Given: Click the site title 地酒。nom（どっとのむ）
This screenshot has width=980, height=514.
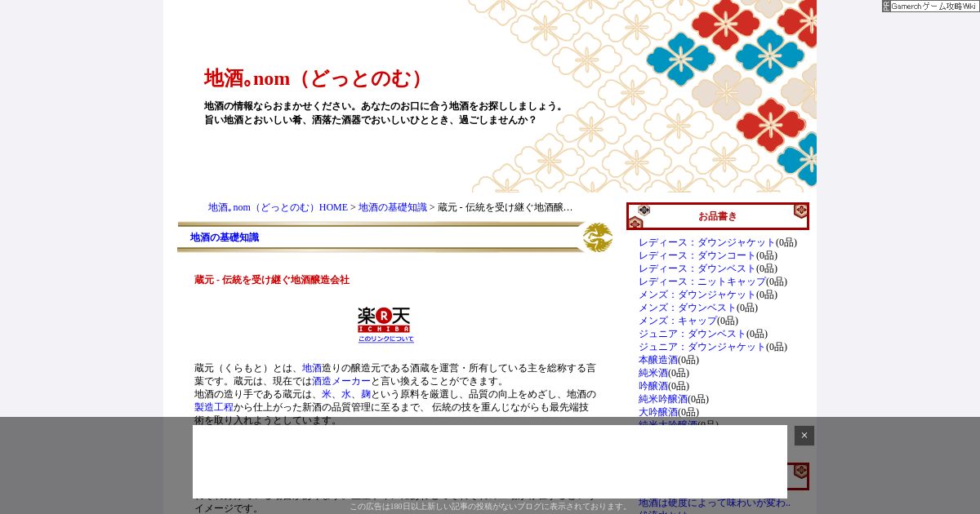Looking at the screenshot, I should tap(317, 78).
